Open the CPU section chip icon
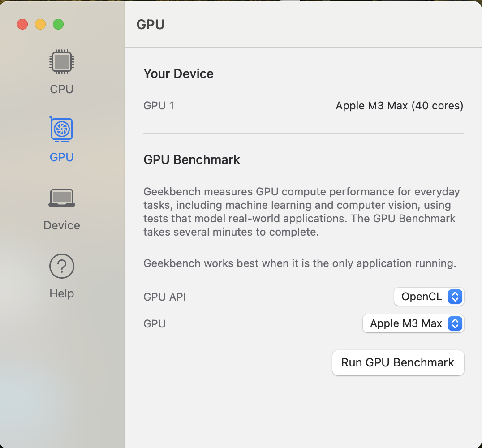 pos(61,62)
